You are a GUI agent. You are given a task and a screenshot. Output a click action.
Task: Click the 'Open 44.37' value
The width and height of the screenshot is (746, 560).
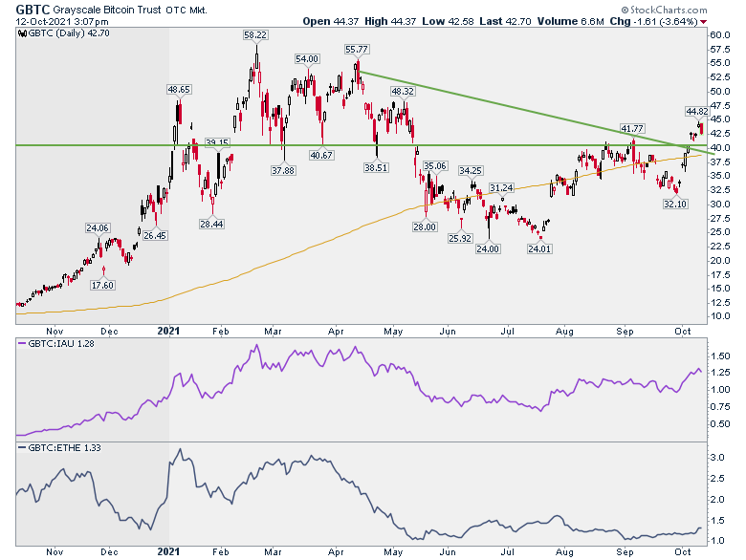(331, 21)
